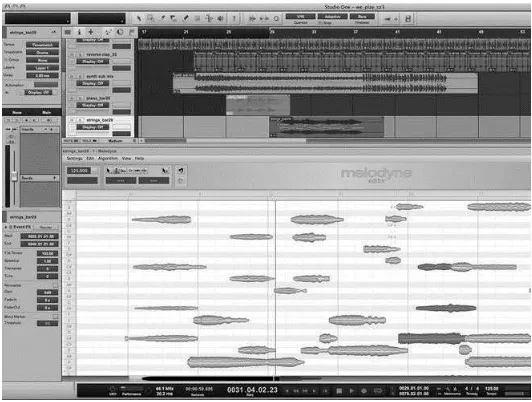
Task: Click the Transpose value field
Action: [47, 269]
